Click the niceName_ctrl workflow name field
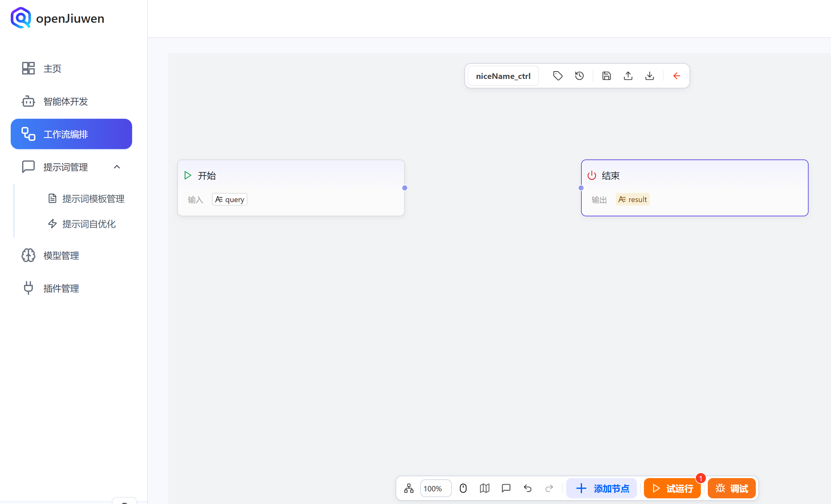This screenshot has width=831, height=504. click(502, 76)
